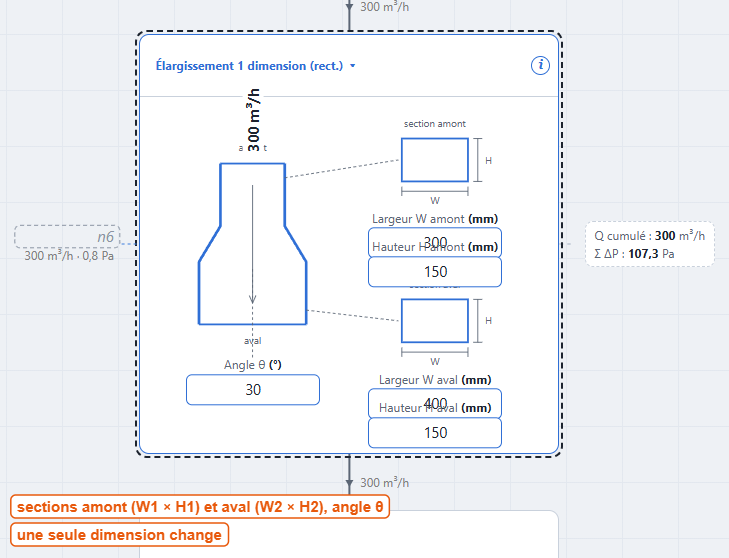The width and height of the screenshot is (729, 558).
Task: Click the 'sections amont (W1 × H1)' tag
Action: (x=199, y=506)
